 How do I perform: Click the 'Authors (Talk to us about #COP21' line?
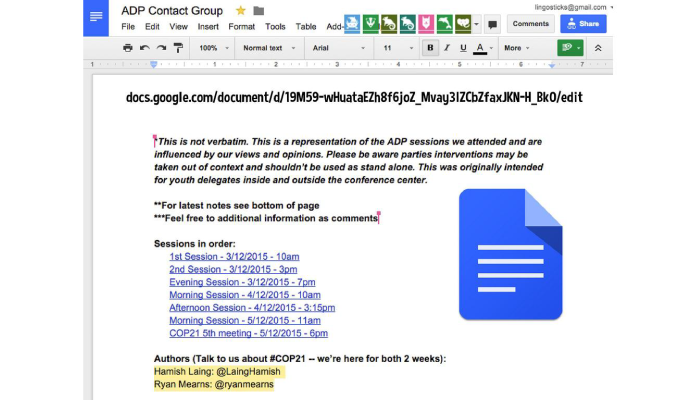[300, 358]
